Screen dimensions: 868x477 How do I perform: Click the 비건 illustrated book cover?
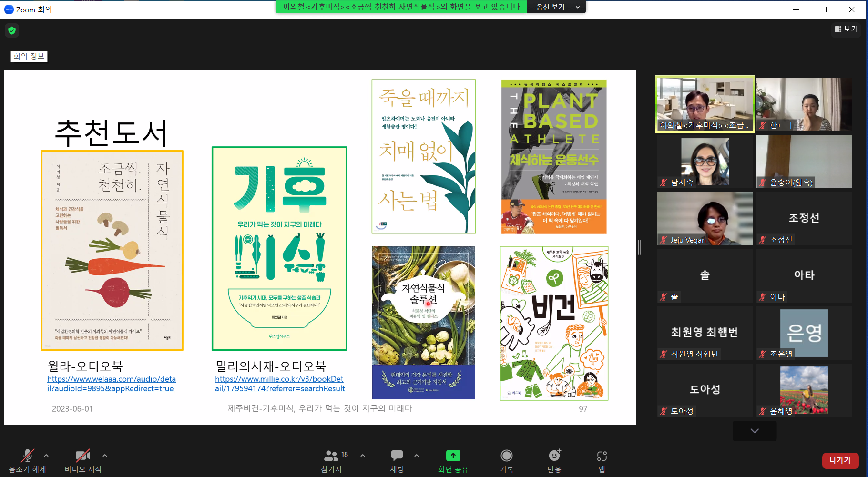554,323
